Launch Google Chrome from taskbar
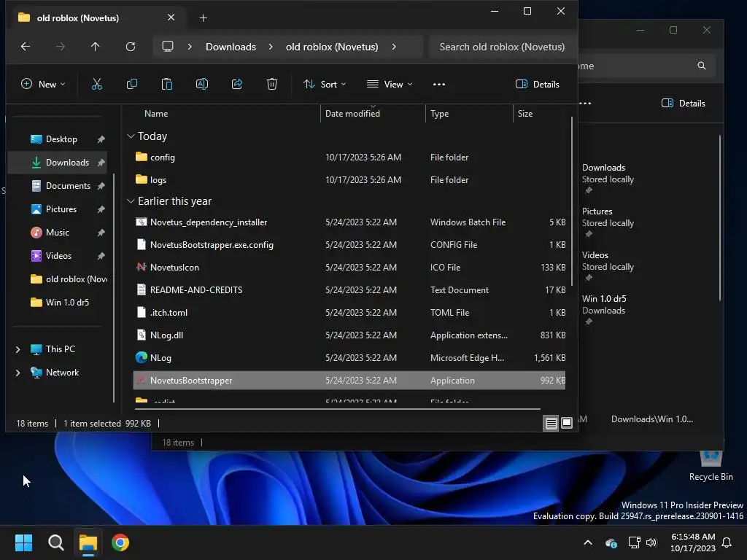Screen dimensions: 747x560 120,542
